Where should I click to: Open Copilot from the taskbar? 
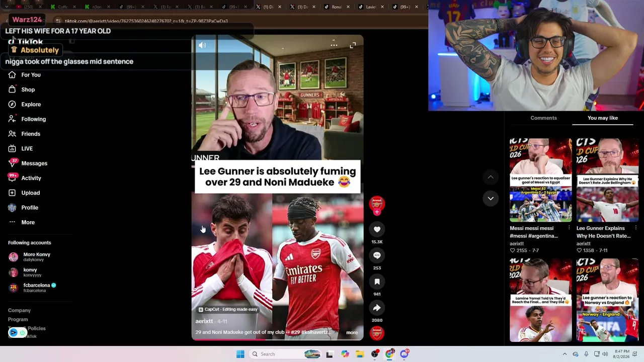pos(345,354)
